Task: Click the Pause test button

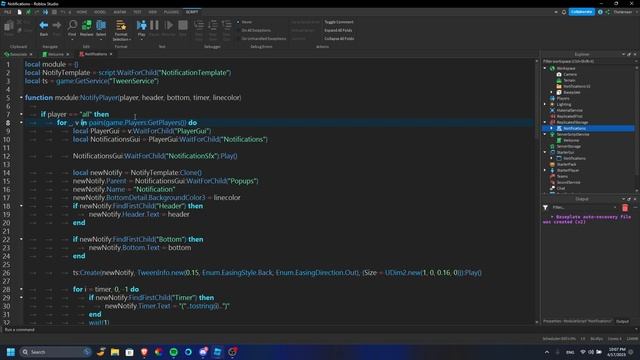Action: click(154, 25)
